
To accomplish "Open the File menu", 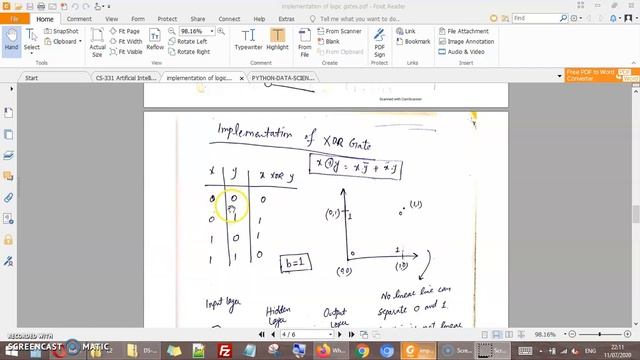I will point(15,19).
